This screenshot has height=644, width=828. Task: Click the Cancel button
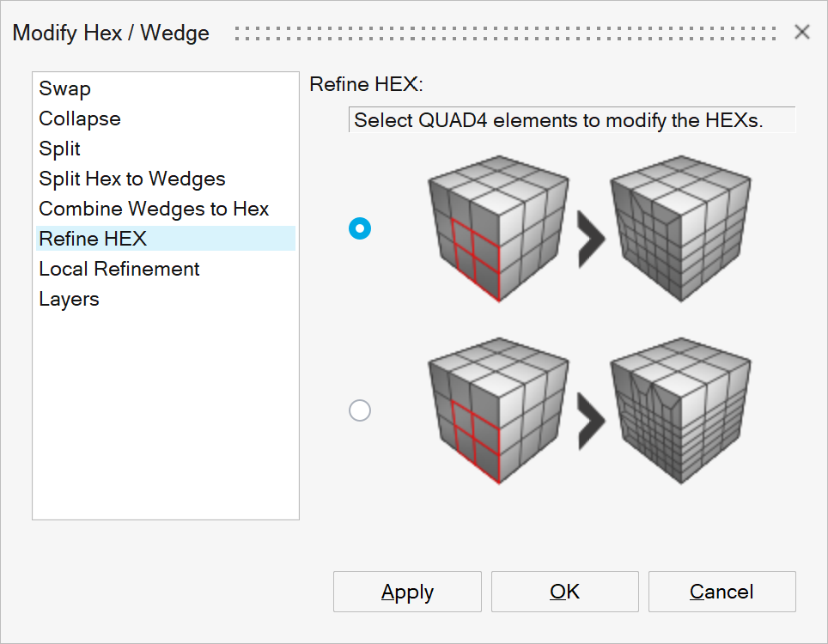click(721, 592)
